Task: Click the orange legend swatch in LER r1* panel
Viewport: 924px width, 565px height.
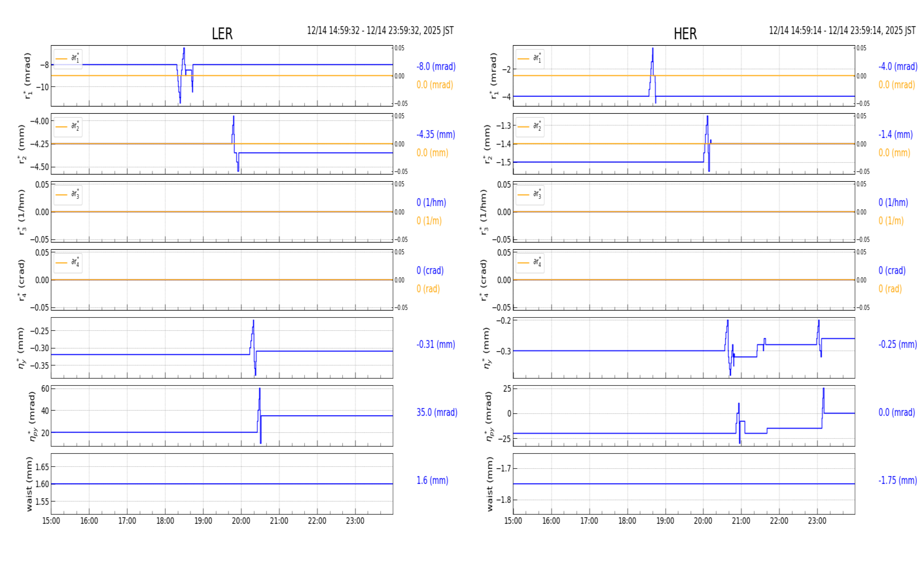Action: 62,58
